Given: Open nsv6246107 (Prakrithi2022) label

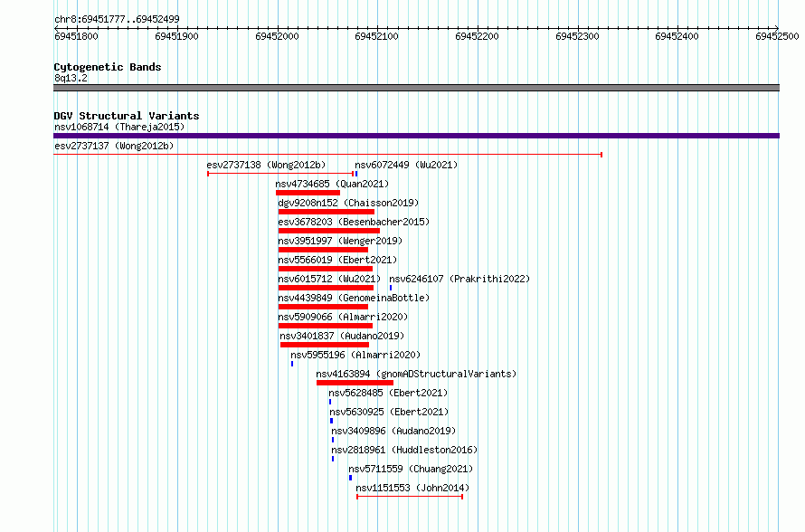Looking at the screenshot, I should [x=459, y=279].
